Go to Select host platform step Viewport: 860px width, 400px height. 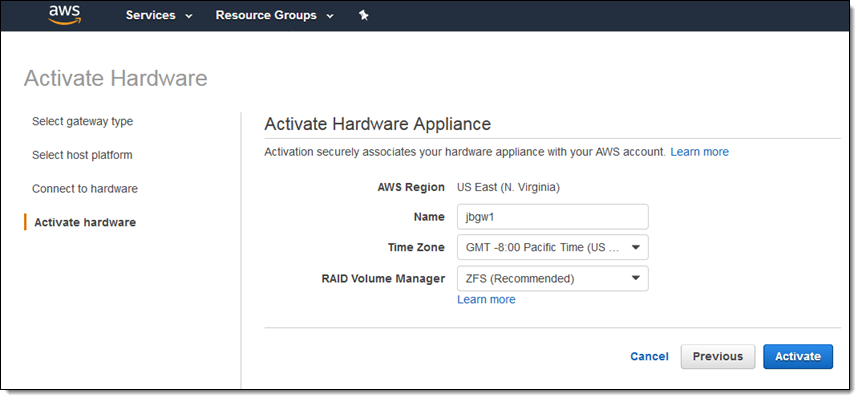click(82, 155)
